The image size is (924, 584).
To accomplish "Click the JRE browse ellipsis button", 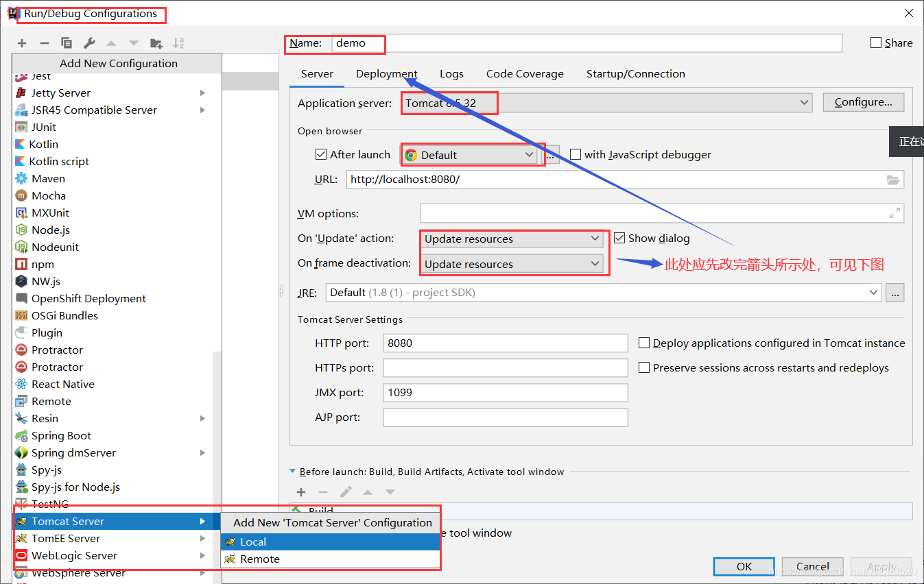I will click(895, 293).
